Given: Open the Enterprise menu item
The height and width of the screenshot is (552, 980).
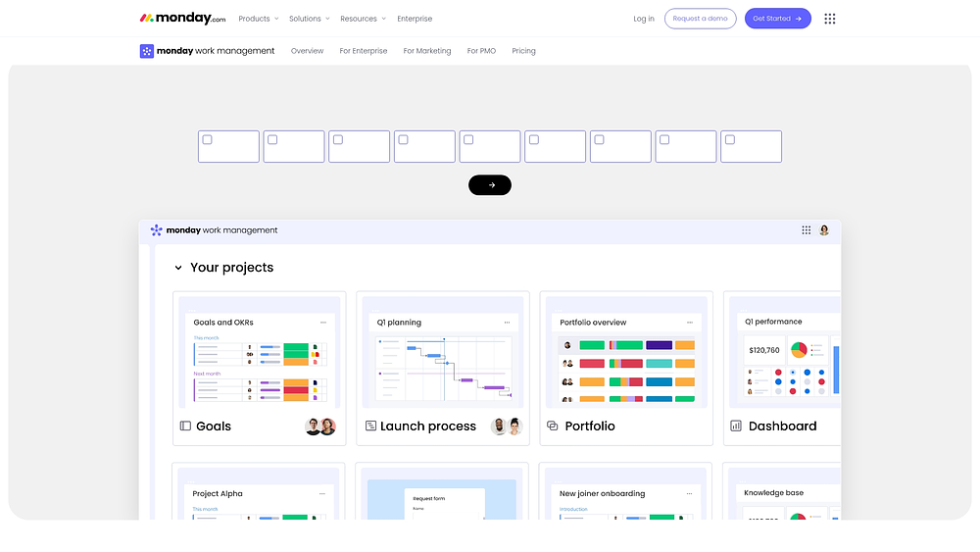Looking at the screenshot, I should 415,19.
